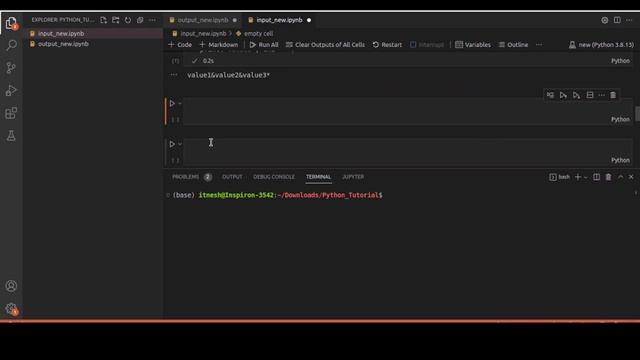Delete the focused cell

click(x=613, y=95)
